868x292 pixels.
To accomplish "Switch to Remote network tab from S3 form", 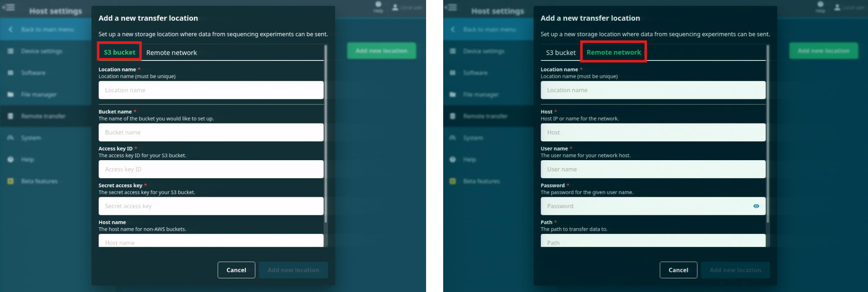I will coord(172,53).
